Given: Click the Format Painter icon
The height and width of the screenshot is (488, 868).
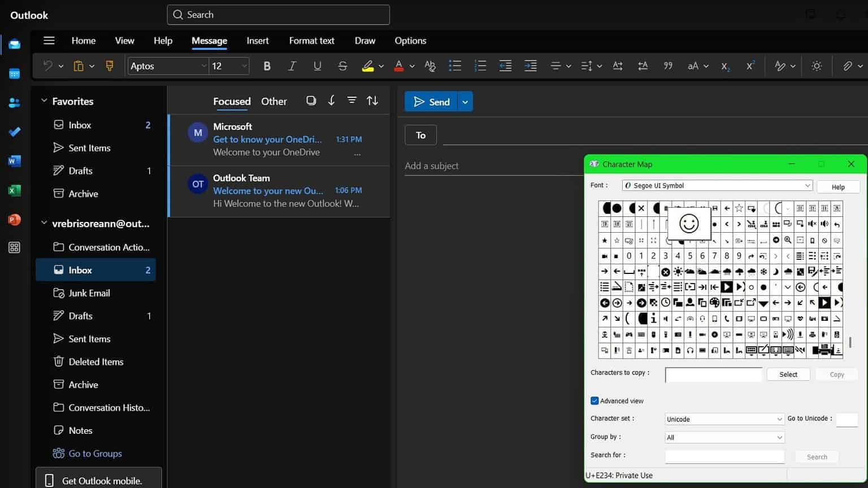Looking at the screenshot, I should 110,66.
